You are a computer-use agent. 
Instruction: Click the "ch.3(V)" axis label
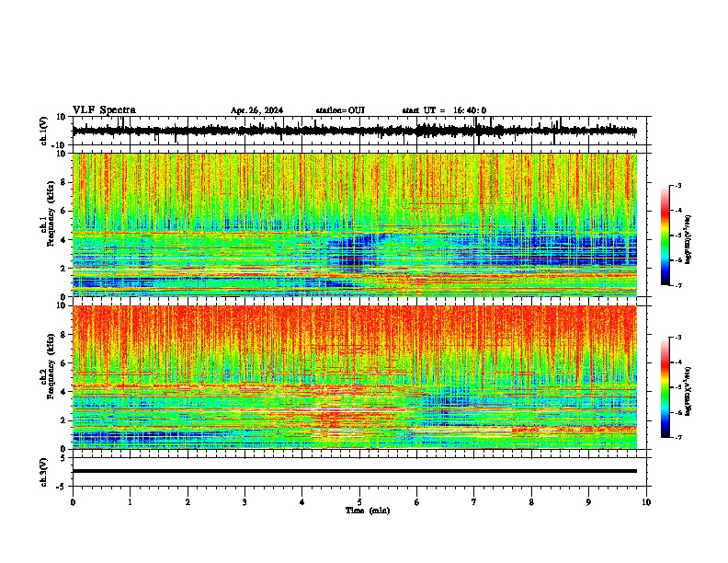(x=44, y=472)
